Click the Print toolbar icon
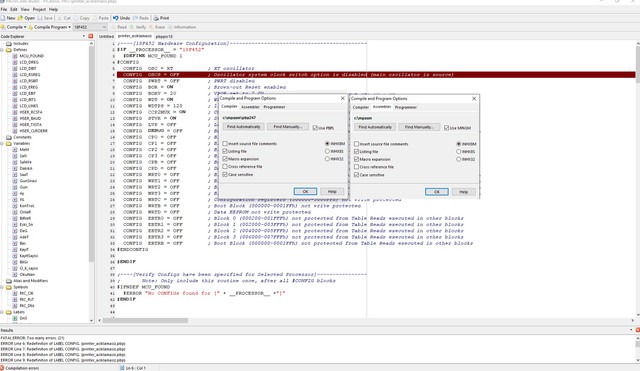Viewport: 640px width, 371px height. pyautogui.click(x=156, y=18)
